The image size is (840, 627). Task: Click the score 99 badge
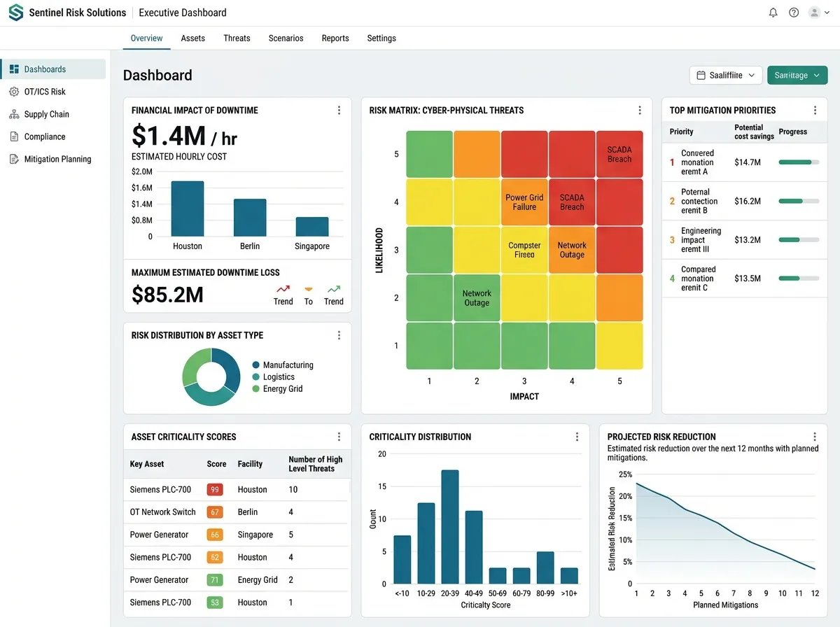pos(214,490)
